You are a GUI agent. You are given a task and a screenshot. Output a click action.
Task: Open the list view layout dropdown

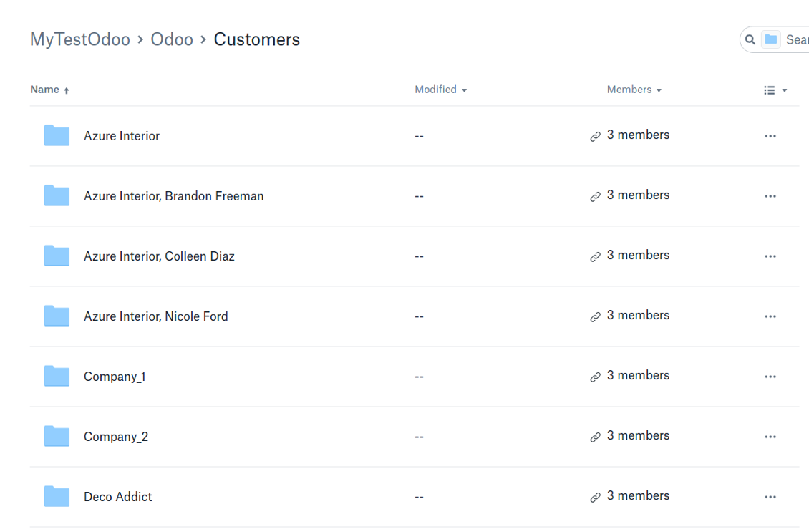pos(775,90)
